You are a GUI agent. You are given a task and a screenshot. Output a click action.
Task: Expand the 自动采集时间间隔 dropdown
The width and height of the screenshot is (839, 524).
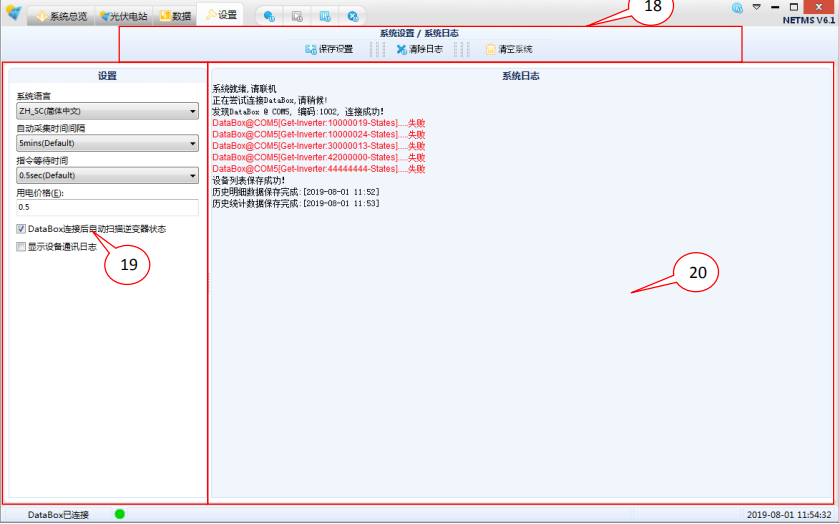pos(107,143)
